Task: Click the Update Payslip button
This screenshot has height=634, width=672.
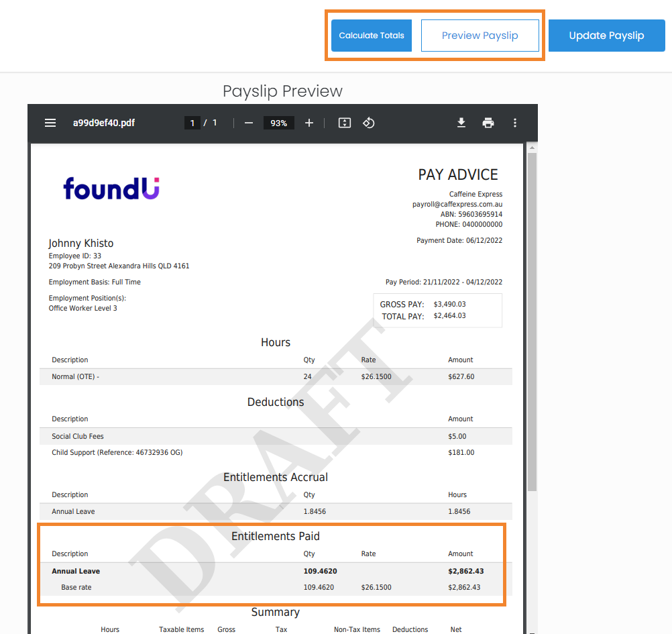Action: pyautogui.click(x=606, y=36)
